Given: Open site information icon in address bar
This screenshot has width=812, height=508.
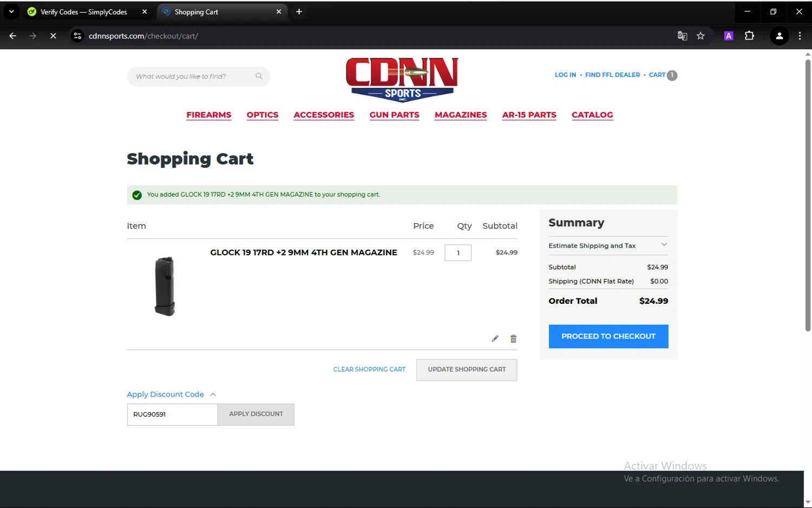Looking at the screenshot, I should pos(77,36).
